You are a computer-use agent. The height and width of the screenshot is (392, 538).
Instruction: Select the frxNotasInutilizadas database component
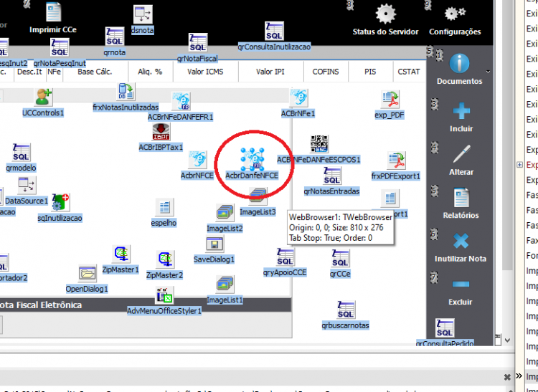126,92
